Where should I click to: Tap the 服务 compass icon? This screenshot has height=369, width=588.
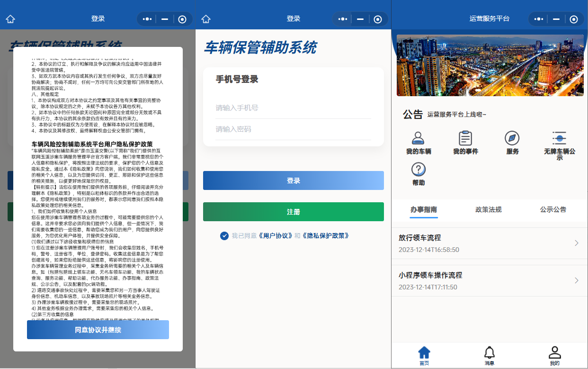pos(512,138)
